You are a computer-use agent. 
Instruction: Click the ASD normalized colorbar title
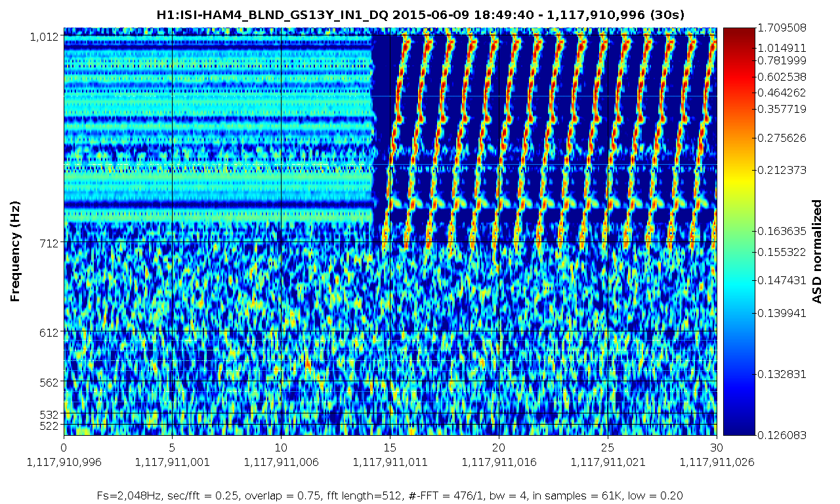(x=818, y=251)
